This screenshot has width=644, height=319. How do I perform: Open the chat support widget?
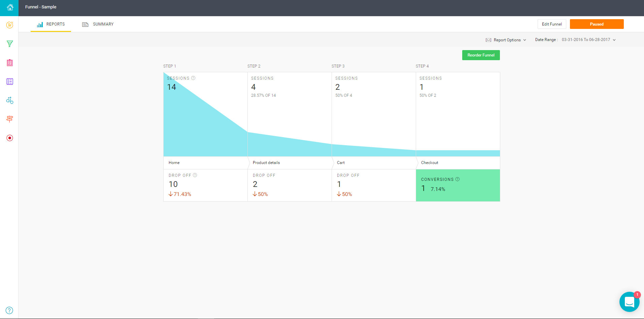click(x=629, y=302)
